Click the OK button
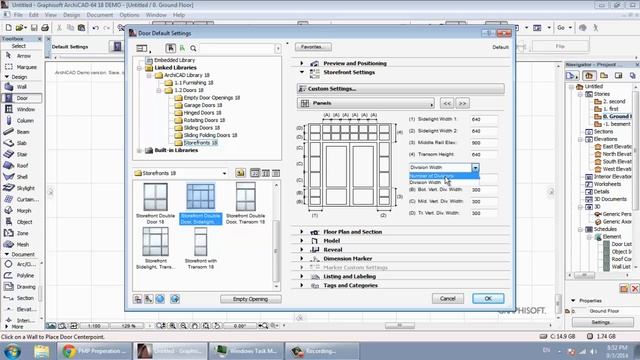Viewport: 640px width, 360px height. tap(488, 298)
